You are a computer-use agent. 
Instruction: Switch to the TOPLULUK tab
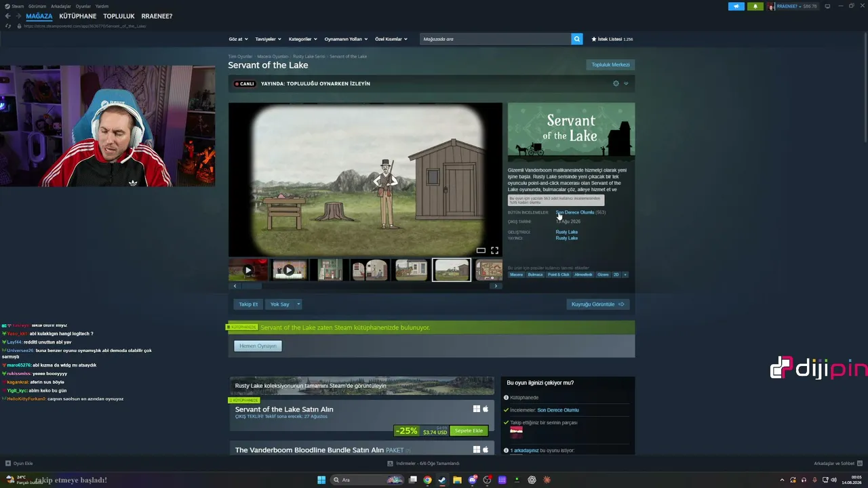click(x=119, y=16)
